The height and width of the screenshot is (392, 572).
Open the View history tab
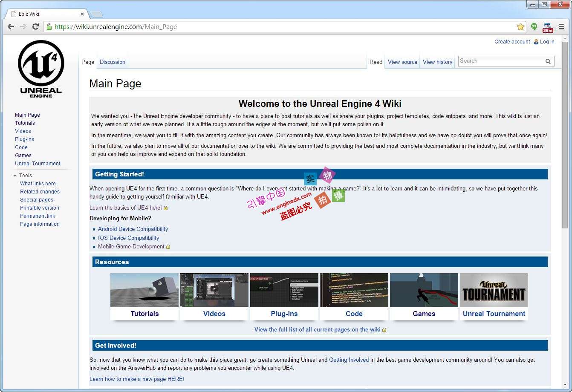(437, 62)
